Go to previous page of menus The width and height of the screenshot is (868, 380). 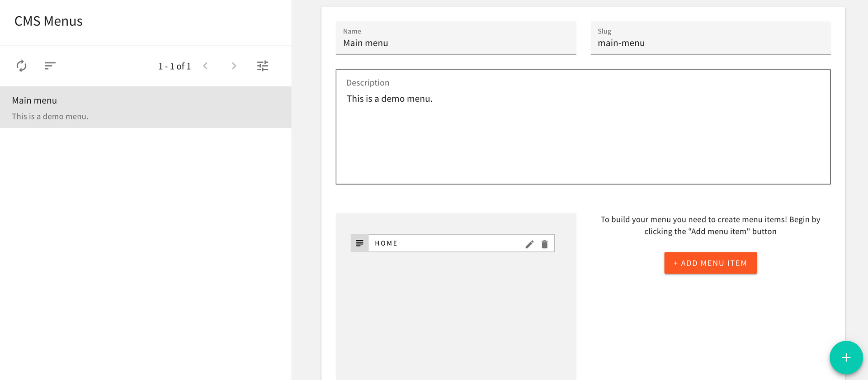point(205,66)
